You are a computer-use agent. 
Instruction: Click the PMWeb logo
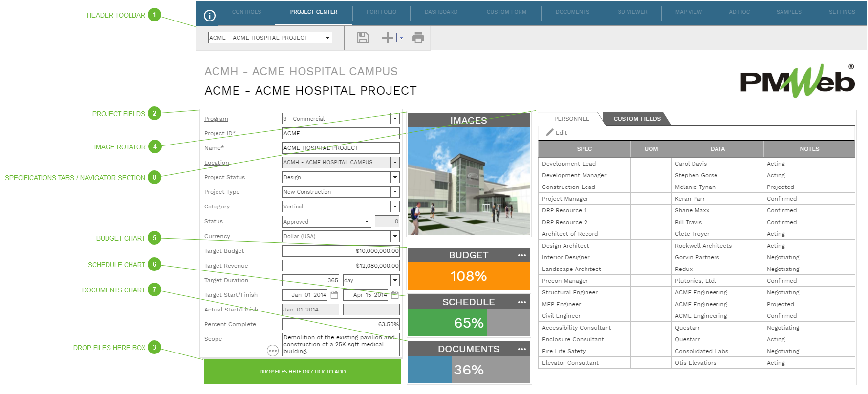[x=797, y=81]
